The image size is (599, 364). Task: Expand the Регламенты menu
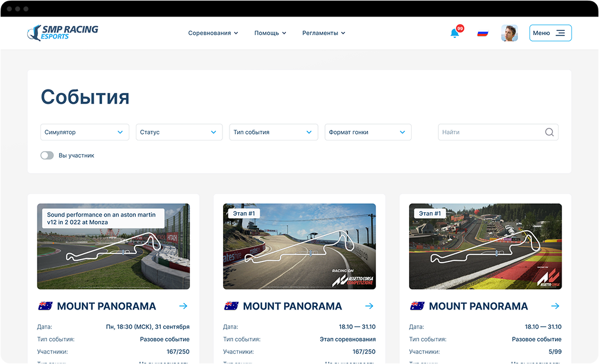coord(324,33)
